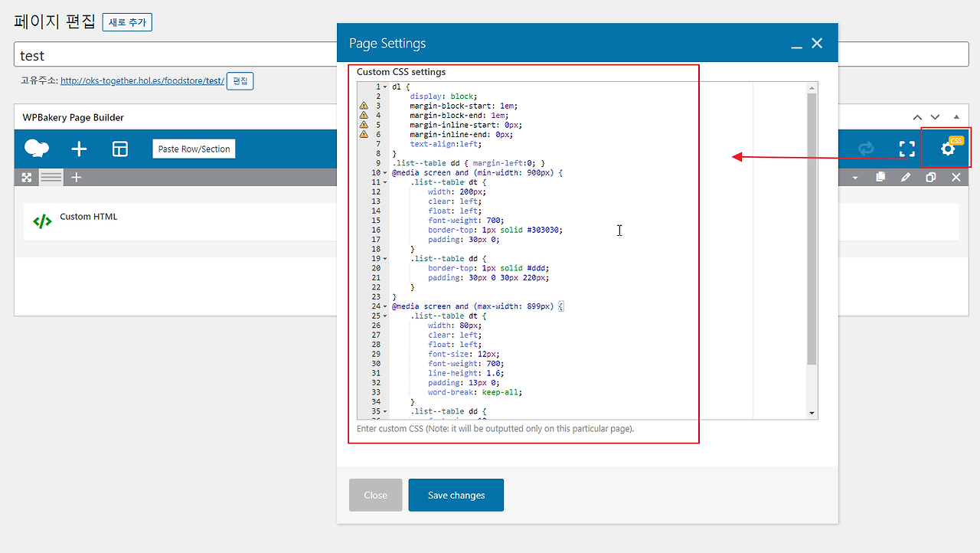Click CSS editor scrollbar up arrow
980x553 pixels.
click(812, 87)
